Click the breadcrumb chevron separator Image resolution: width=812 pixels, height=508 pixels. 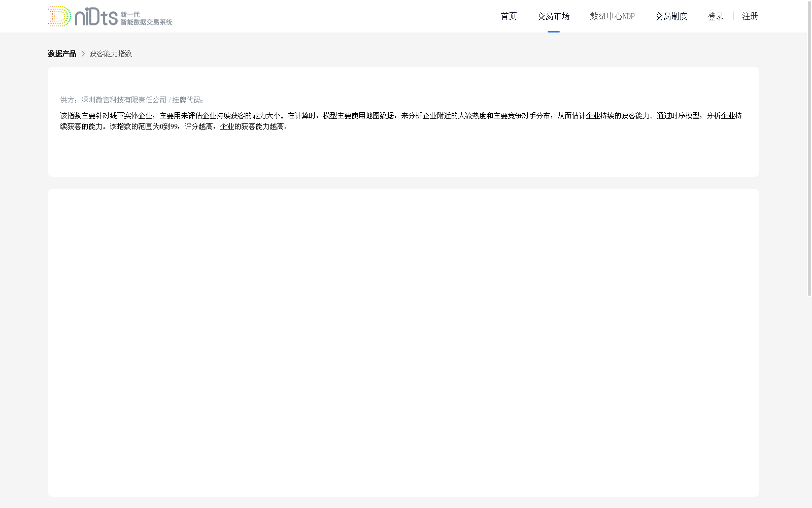(83, 54)
